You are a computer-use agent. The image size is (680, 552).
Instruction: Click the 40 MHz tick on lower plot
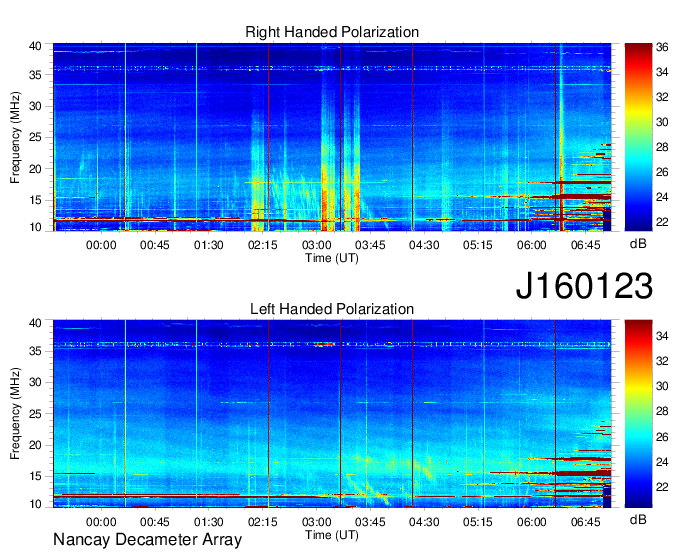(x=35, y=323)
